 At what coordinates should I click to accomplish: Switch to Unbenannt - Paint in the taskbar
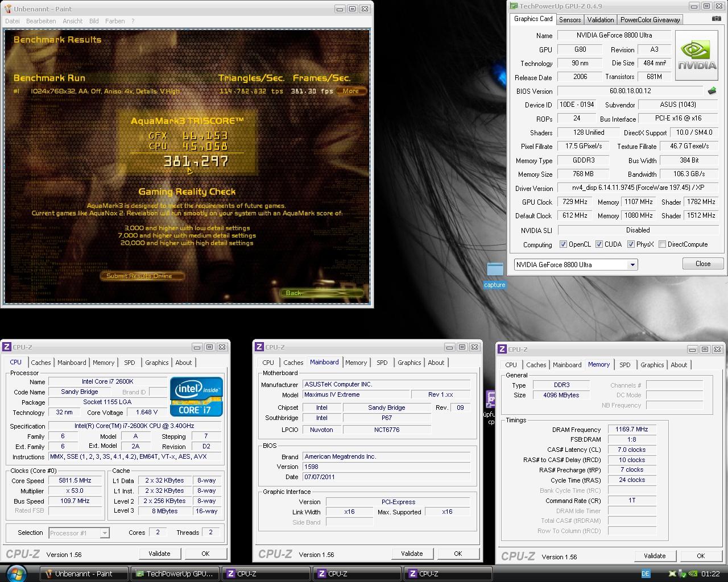(85, 574)
